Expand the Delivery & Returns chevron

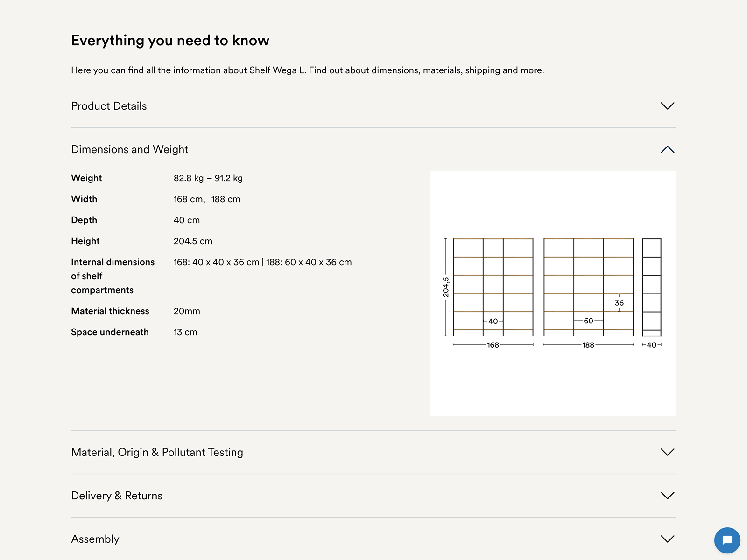pos(667,496)
